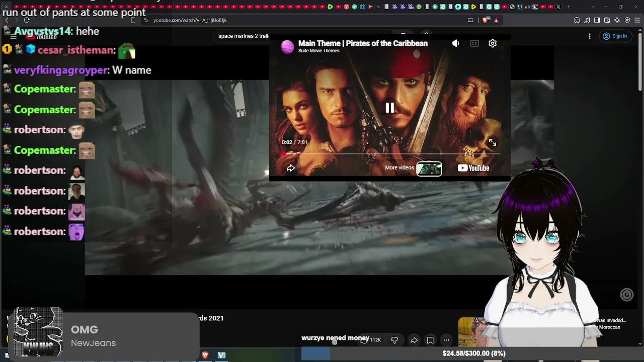This screenshot has width=644, height=362.
Task: Expand the tab search chevron dropdown
Action: (593, 7)
